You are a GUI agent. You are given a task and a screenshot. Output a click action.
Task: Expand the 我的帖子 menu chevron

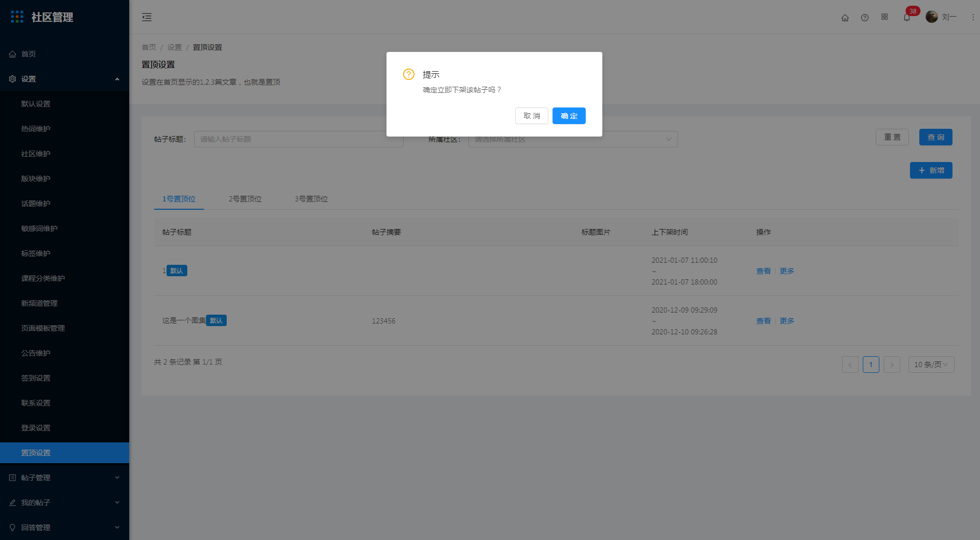117,503
